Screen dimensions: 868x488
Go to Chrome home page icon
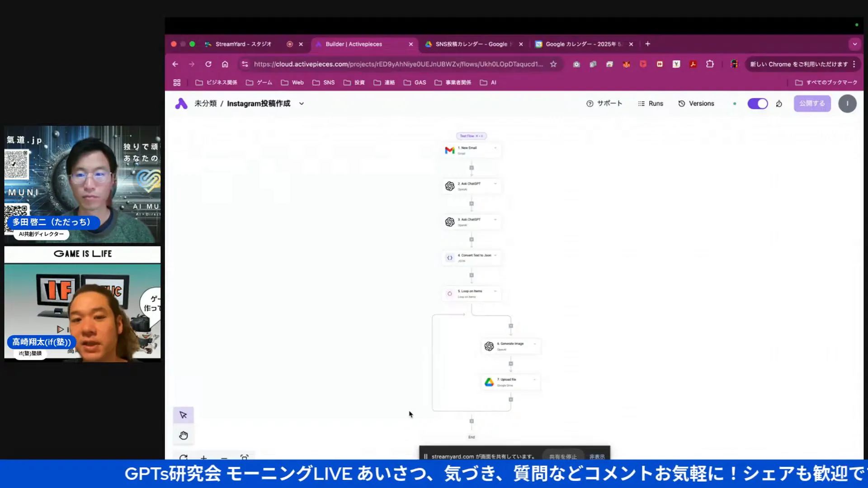click(225, 64)
